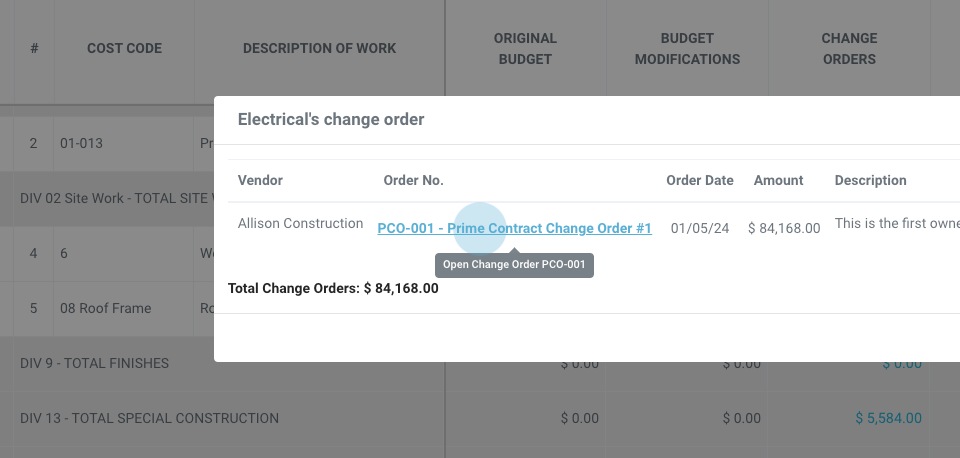Select the CHANGE ORDERS column header

tap(848, 48)
